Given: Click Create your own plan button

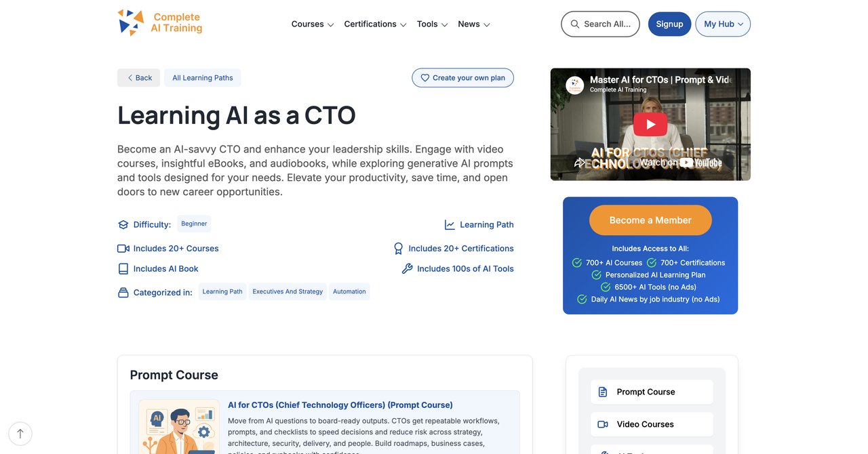Looking at the screenshot, I should (x=462, y=78).
